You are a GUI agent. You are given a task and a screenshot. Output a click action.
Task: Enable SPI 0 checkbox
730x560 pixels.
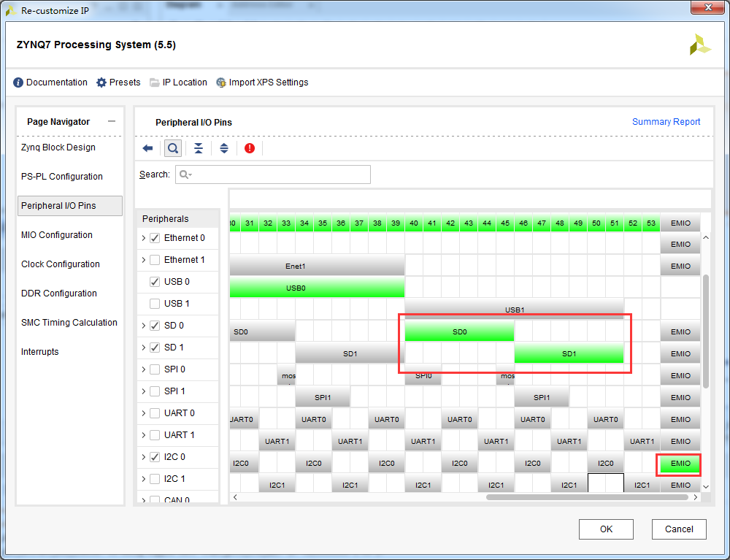pyautogui.click(x=155, y=369)
